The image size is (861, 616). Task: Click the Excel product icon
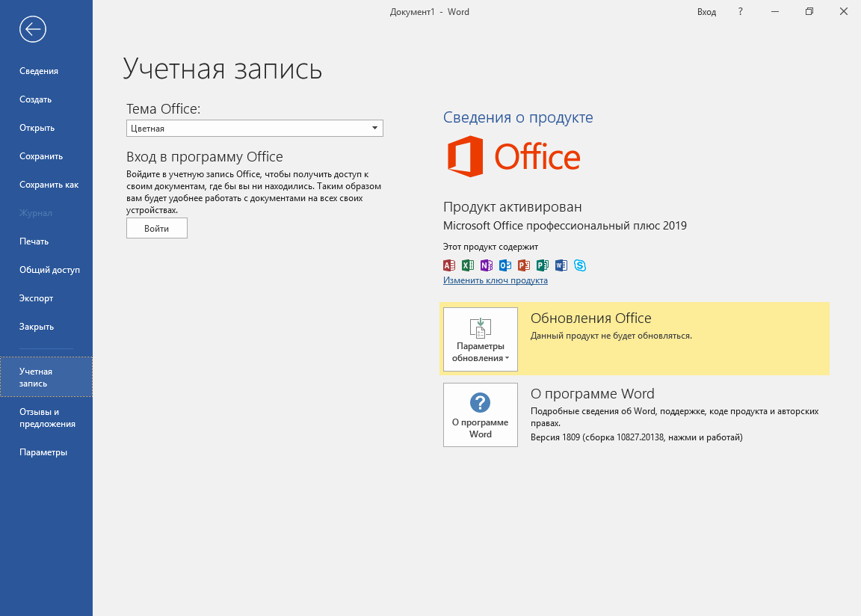click(468, 265)
